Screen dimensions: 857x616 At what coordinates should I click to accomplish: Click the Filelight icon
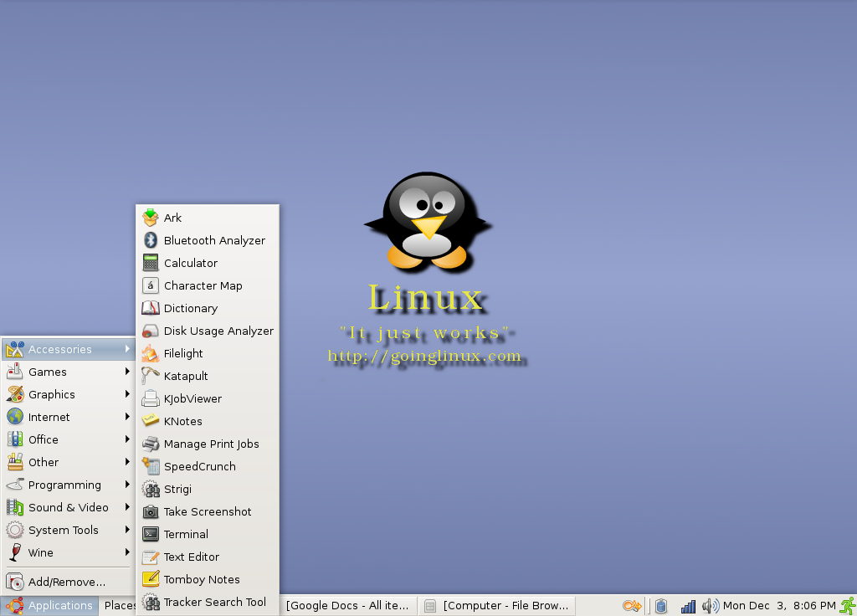[x=151, y=353]
